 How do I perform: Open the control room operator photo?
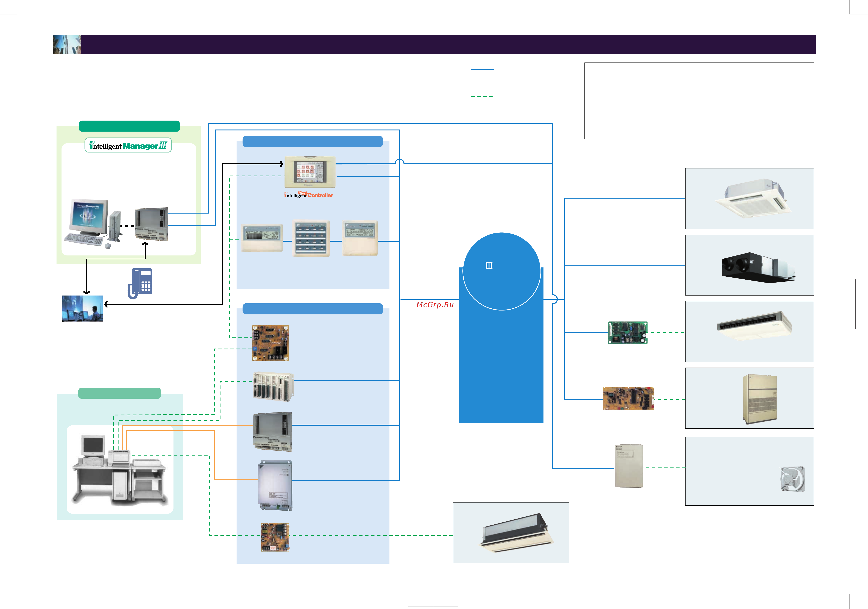[x=82, y=308]
